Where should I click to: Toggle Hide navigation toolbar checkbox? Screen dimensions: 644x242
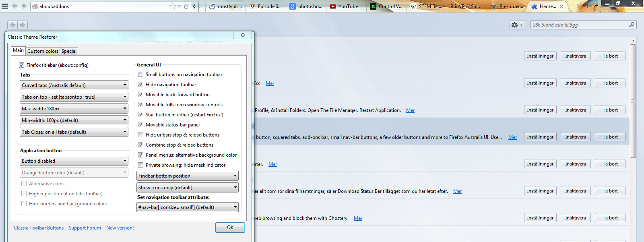140,85
